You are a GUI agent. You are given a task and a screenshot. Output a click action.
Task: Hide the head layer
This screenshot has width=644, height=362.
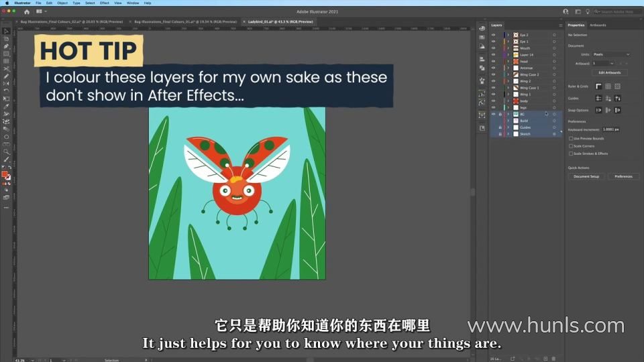click(x=493, y=61)
